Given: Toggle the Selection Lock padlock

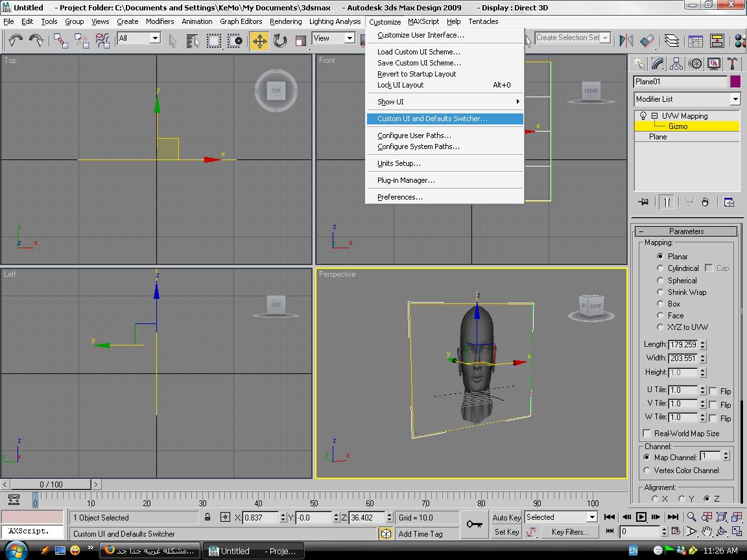Looking at the screenshot, I should click(x=207, y=517).
